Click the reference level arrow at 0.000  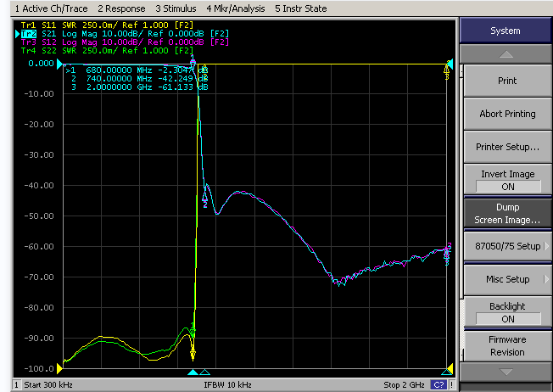pyautogui.click(x=59, y=64)
